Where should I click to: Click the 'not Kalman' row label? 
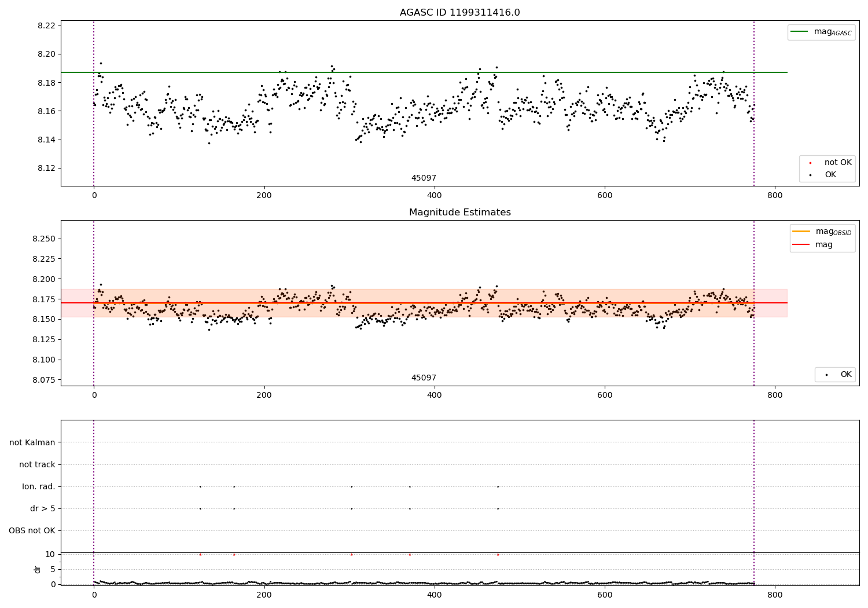32,442
